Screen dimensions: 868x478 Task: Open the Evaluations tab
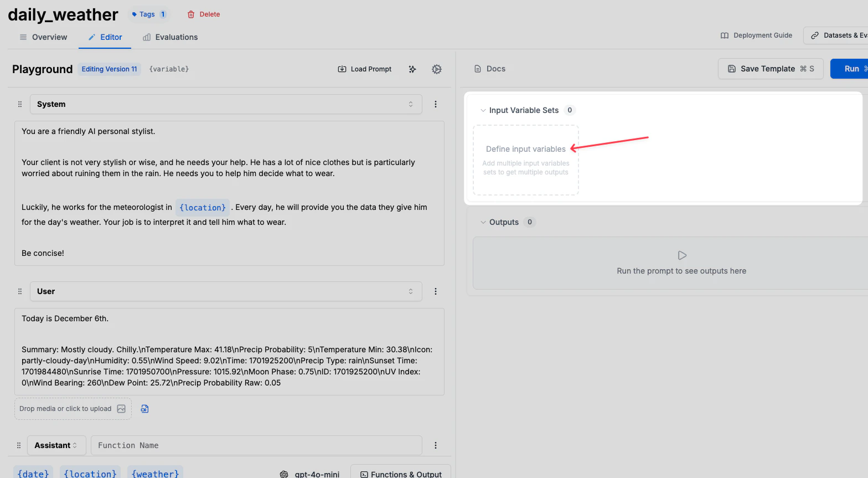tap(170, 37)
